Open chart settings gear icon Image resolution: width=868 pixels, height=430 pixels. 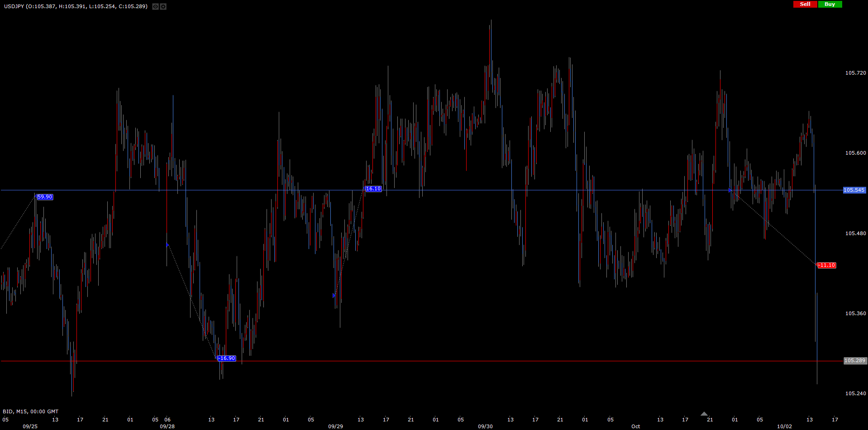(x=163, y=7)
